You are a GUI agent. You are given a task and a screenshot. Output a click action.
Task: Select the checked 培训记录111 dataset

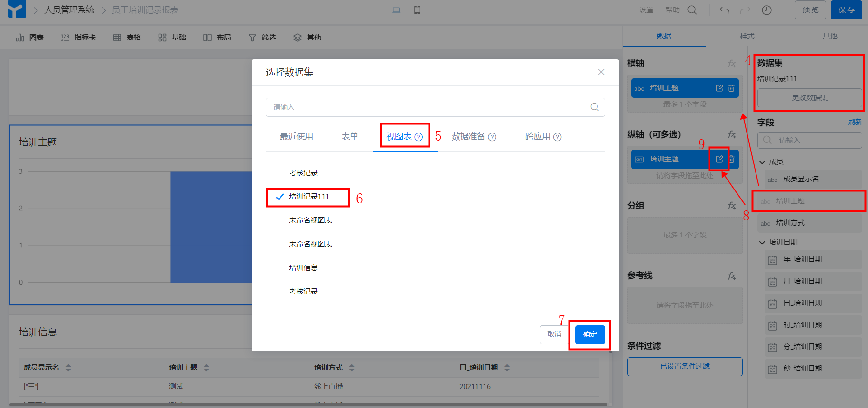[308, 197]
